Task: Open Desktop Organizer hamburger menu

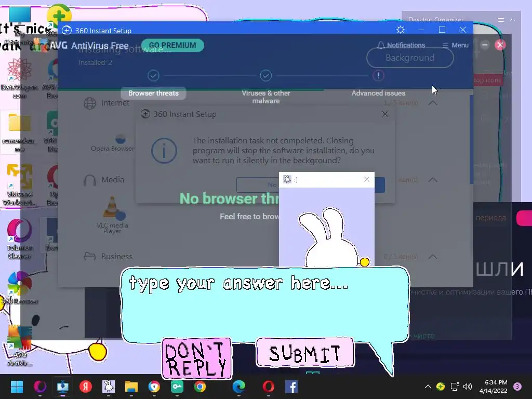Action: click(x=501, y=20)
